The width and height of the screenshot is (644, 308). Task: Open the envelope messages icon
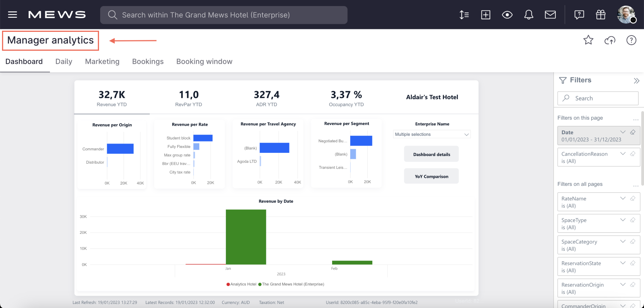click(x=550, y=15)
